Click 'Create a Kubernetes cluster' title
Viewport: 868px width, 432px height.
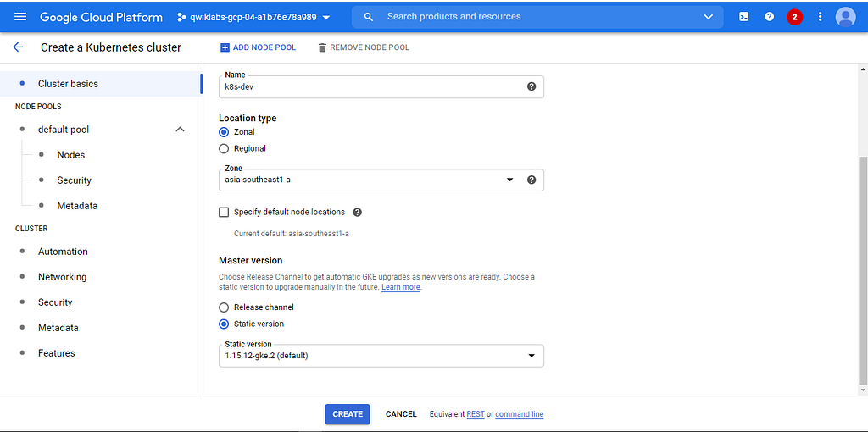coord(111,47)
